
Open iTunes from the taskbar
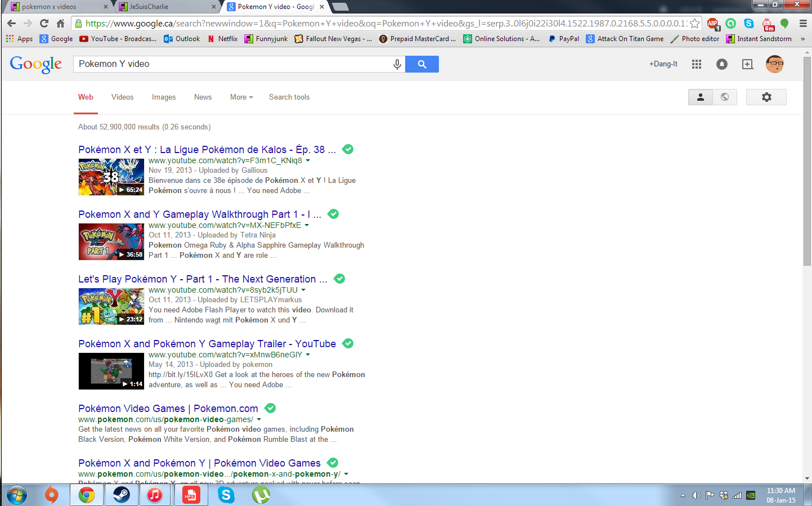(x=154, y=495)
